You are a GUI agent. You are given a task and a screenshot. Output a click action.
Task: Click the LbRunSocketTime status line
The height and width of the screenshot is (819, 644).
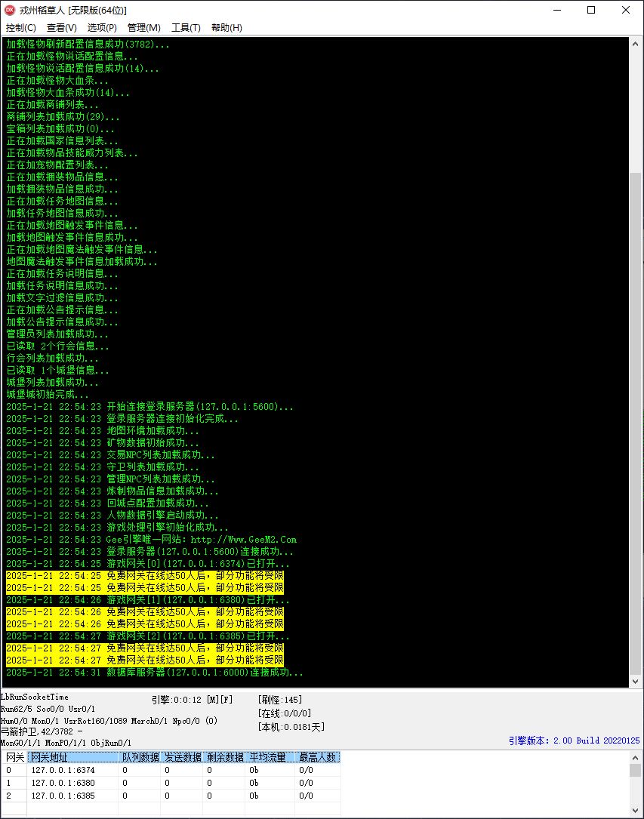(x=35, y=697)
